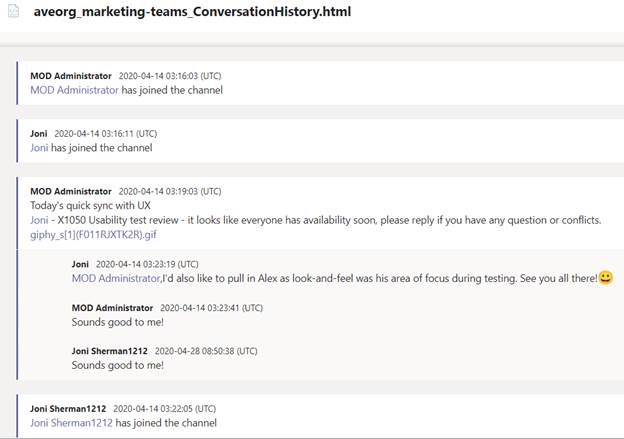Open the giphy_s[1](F011RJXTK2R).gif attachment link
Viewport: 624px width, 439px height.
click(94, 234)
